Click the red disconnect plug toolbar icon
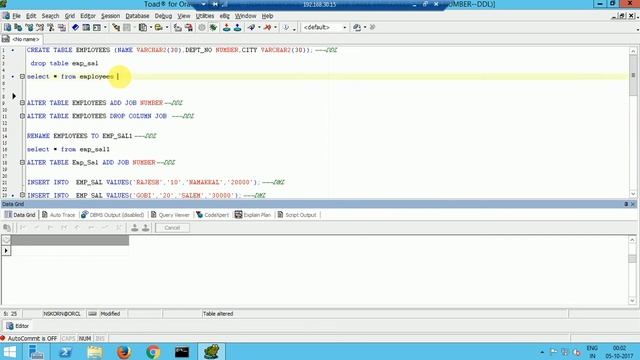The image size is (640, 360). point(267,27)
